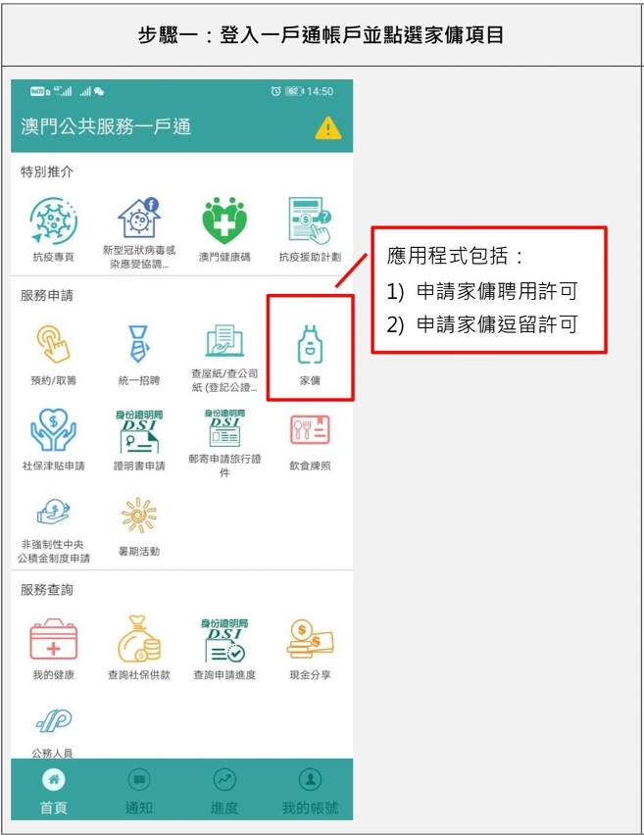This screenshot has height=835, width=644.
Task: Open 現金分享 cash sharing icon
Action: 310,639
